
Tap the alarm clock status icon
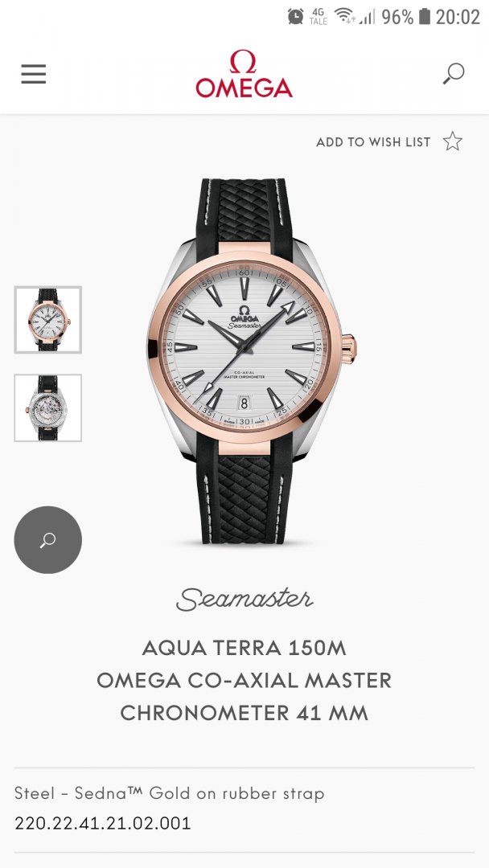click(296, 17)
